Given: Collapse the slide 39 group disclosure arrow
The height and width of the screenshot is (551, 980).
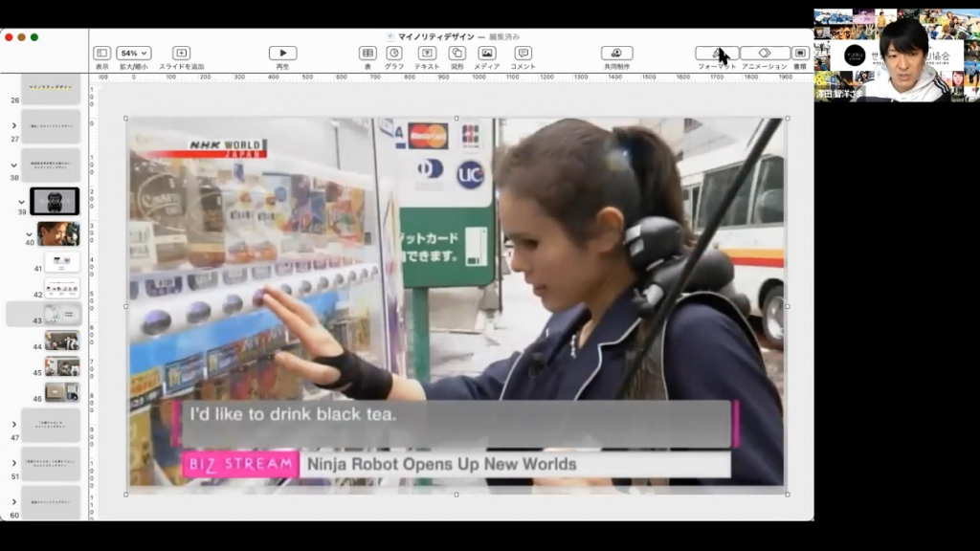Looking at the screenshot, I should pyautogui.click(x=21, y=202).
